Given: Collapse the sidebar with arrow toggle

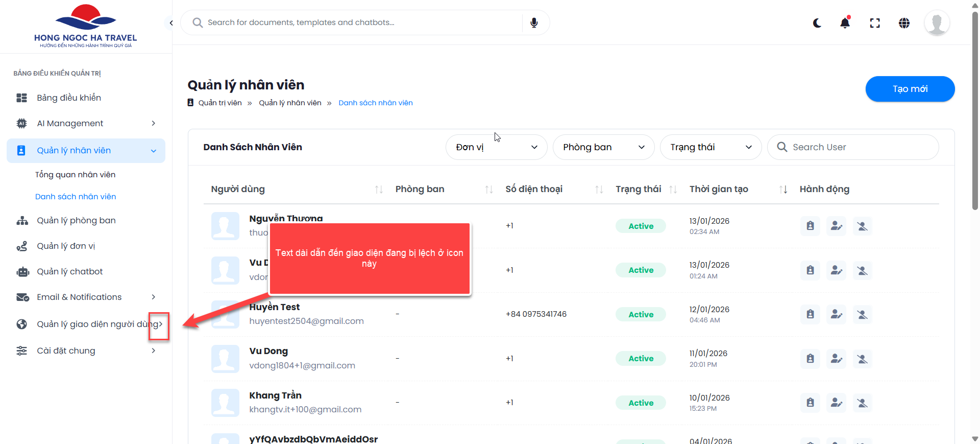Looking at the screenshot, I should [x=171, y=23].
